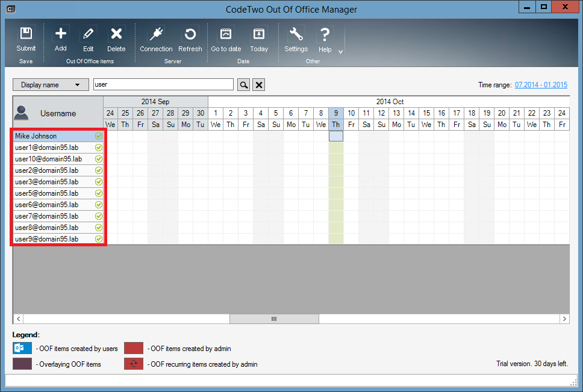Click the green status check for user5@domain95.lab
583x392 pixels.
[99, 193]
